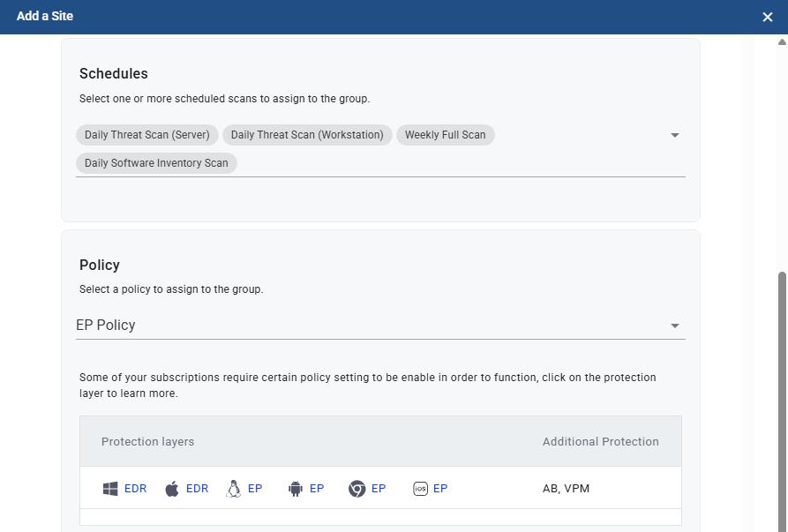This screenshot has width=788, height=532.
Task: Click the Linux penguin protection layer icon
Action: (x=234, y=489)
